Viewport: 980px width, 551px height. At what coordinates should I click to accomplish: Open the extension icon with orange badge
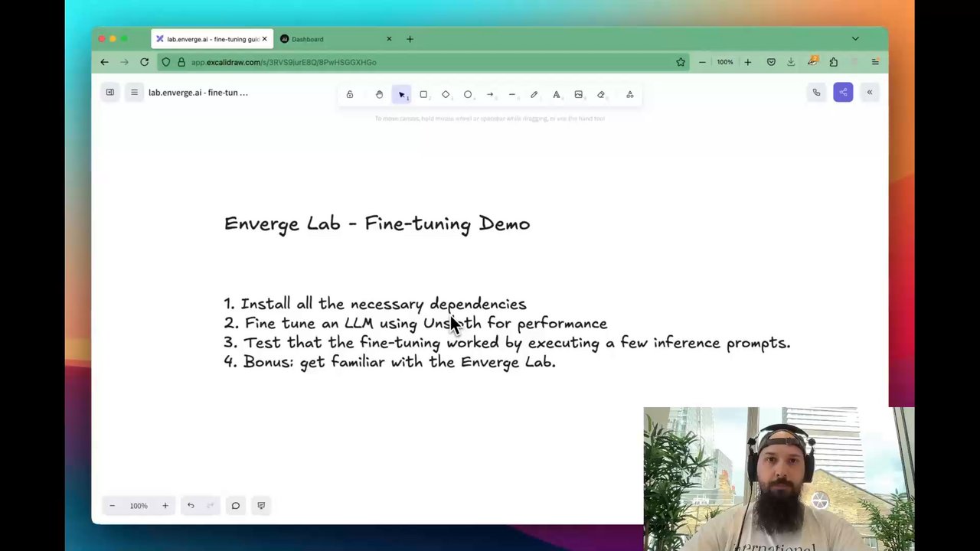click(812, 61)
